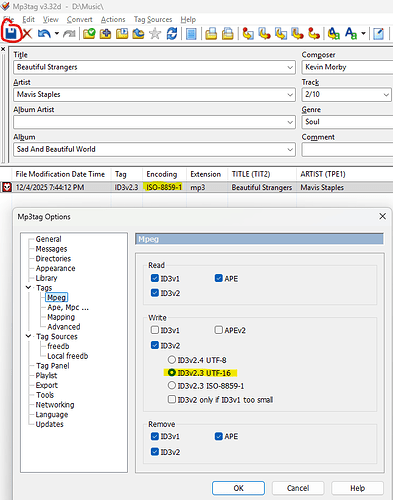Click Change directory folder icon with green check
The height and width of the screenshot is (500, 393).
point(89,33)
